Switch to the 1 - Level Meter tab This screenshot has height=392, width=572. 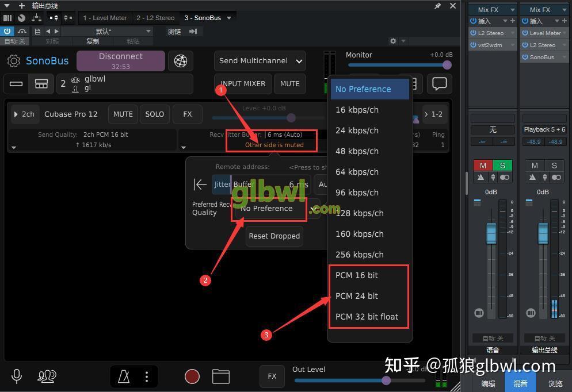(105, 18)
